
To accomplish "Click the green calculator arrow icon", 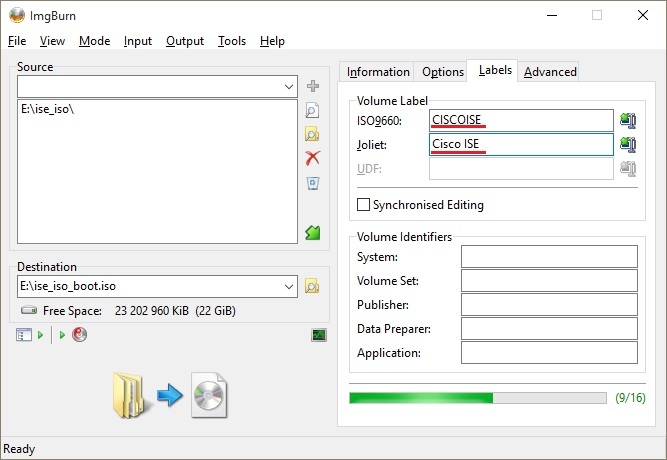I will pos(313,232).
